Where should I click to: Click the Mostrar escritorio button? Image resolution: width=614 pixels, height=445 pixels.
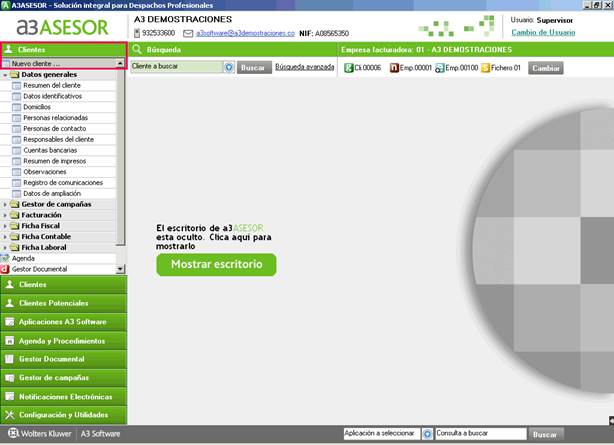point(216,264)
